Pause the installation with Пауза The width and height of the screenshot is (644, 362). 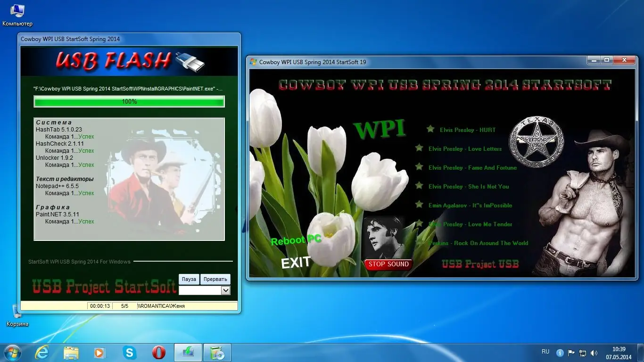coord(189,279)
